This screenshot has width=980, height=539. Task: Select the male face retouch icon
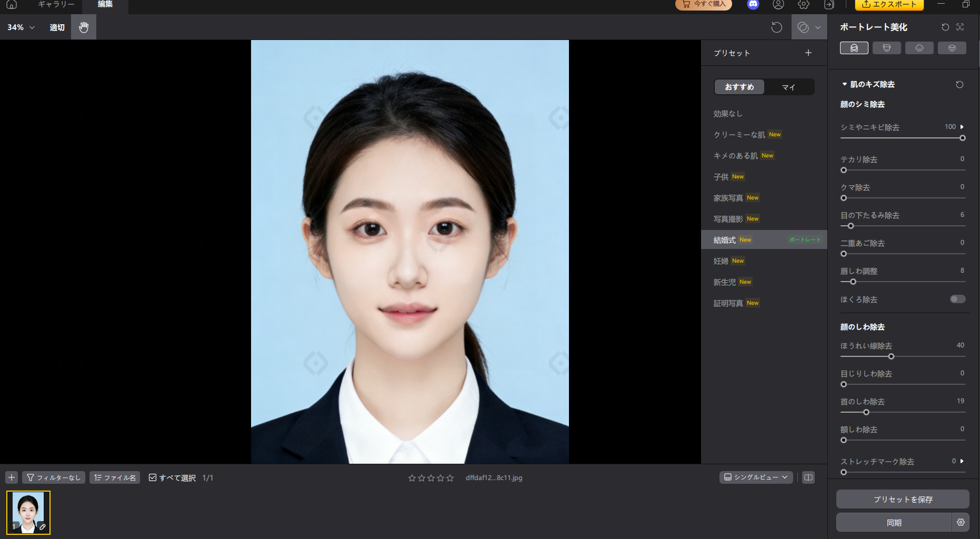click(x=887, y=48)
